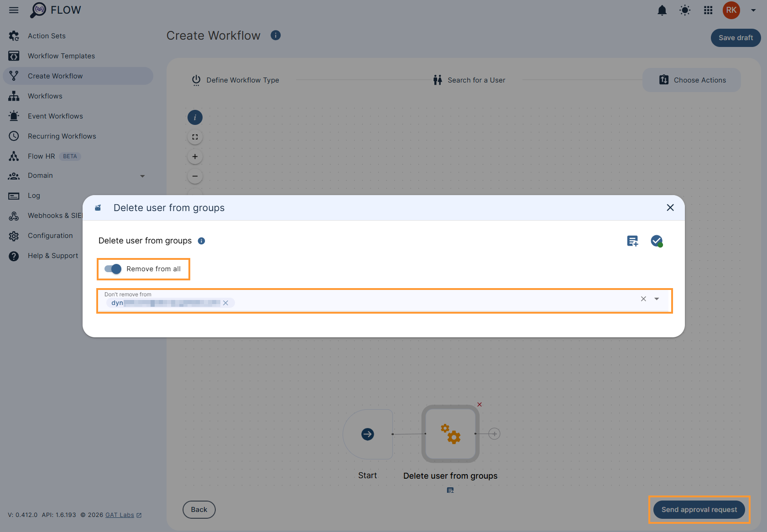Viewport: 767px width, 532px height.
Task: Confirm action with the green checkmark icon
Action: coord(657,241)
